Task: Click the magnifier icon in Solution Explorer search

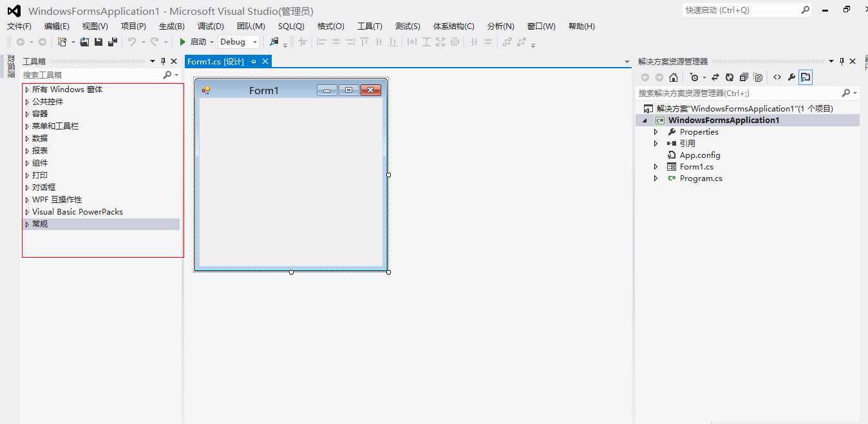Action: point(845,93)
